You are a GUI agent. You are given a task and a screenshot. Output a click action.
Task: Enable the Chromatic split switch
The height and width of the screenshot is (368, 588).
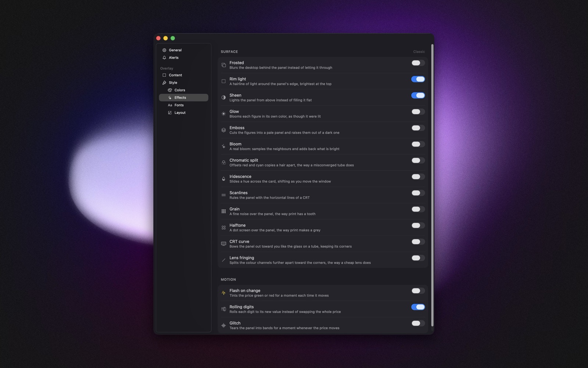[x=418, y=160]
